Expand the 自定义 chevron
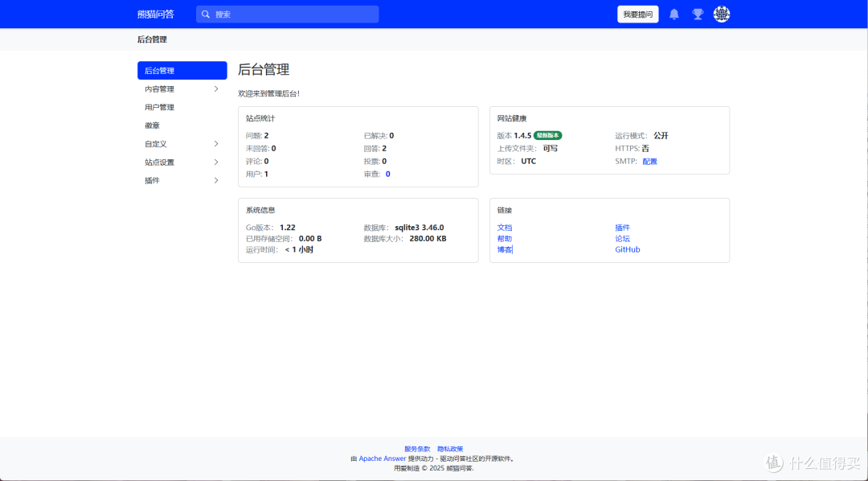The image size is (868, 481). pyautogui.click(x=216, y=143)
